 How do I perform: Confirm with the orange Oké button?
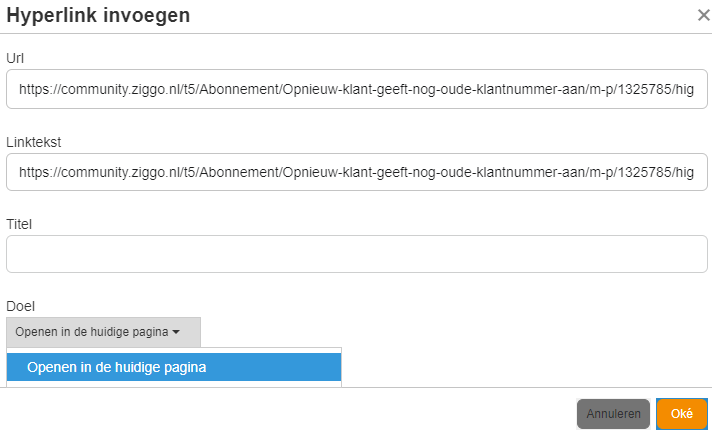click(x=682, y=413)
